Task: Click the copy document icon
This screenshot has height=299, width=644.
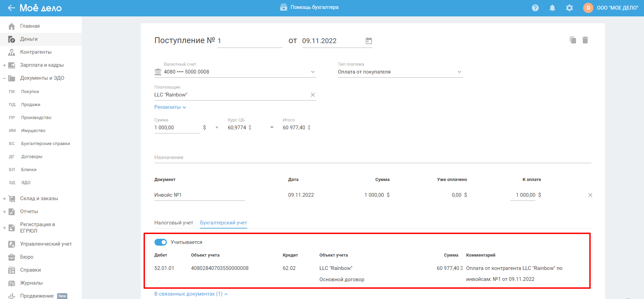Action: (x=573, y=40)
